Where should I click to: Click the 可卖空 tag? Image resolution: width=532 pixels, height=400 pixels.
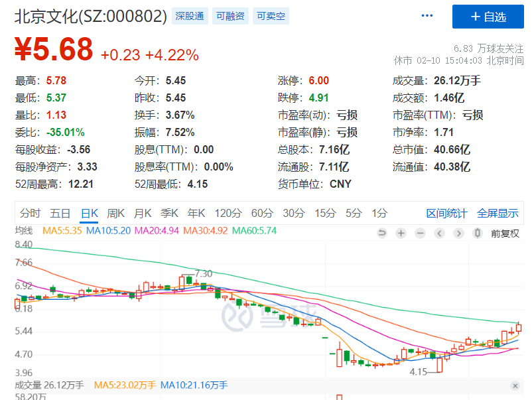coord(271,16)
